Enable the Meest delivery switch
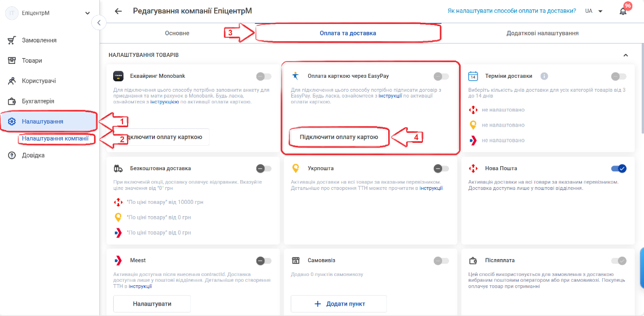This screenshot has height=316, width=644. (x=263, y=260)
